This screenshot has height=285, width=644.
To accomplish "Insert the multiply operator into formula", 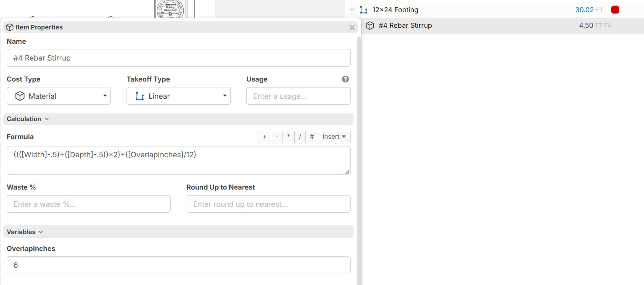I will (288, 137).
